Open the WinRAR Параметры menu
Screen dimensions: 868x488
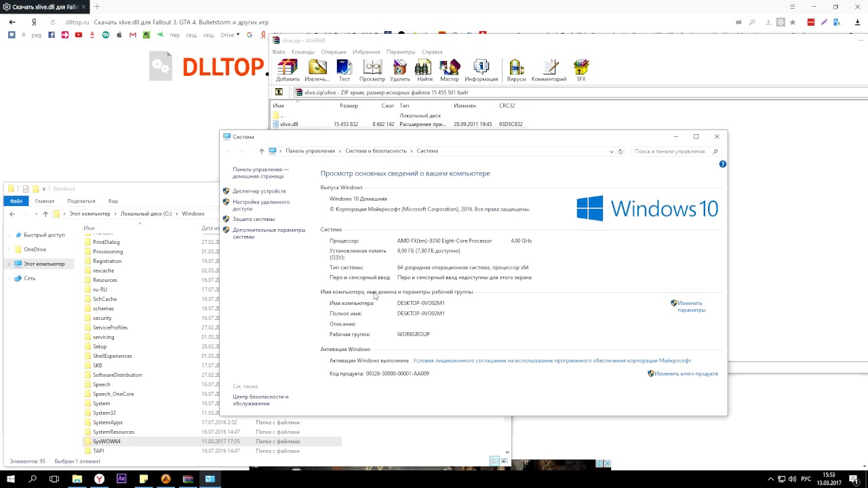click(401, 52)
